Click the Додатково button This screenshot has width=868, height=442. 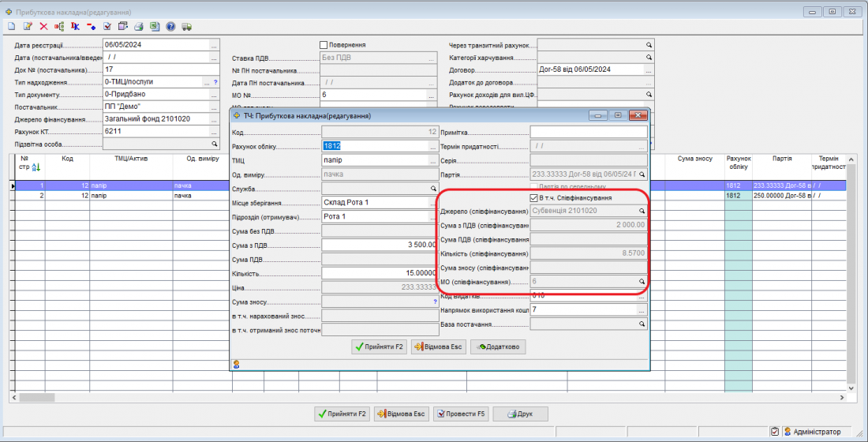[497, 346]
